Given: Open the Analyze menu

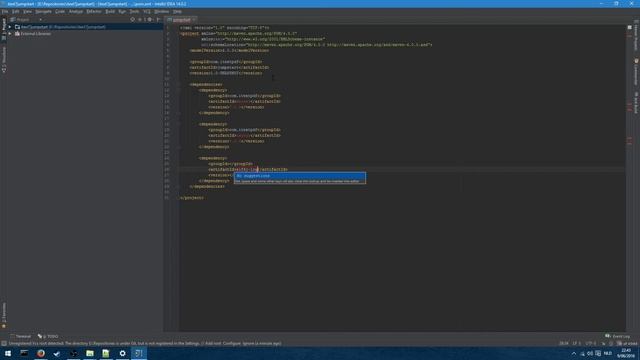Looking at the screenshot, I should click(x=76, y=11).
